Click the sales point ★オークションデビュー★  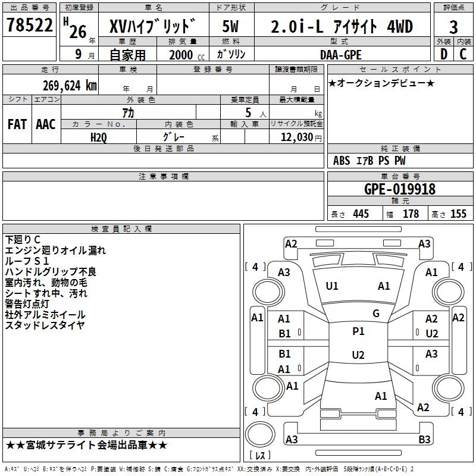click(381, 83)
